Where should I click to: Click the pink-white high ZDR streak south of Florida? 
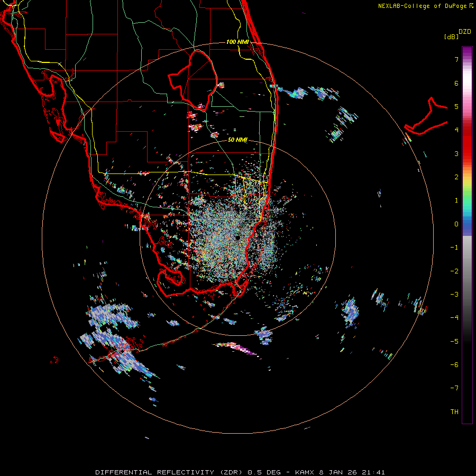(237, 348)
